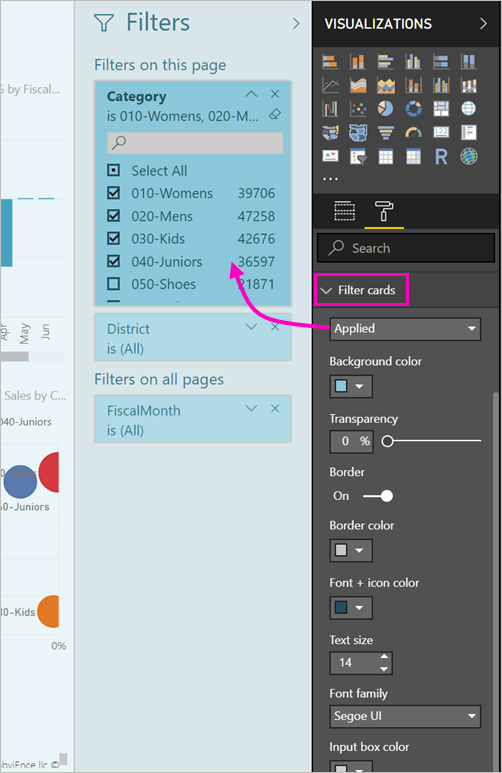
Task: Select the Multi-row card visualization
Action: click(468, 132)
